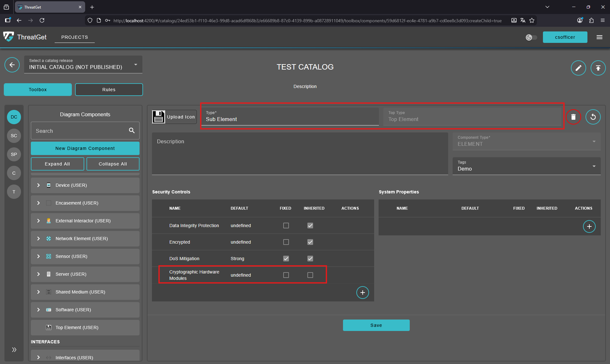
Task: Add a new system property
Action: pos(589,226)
